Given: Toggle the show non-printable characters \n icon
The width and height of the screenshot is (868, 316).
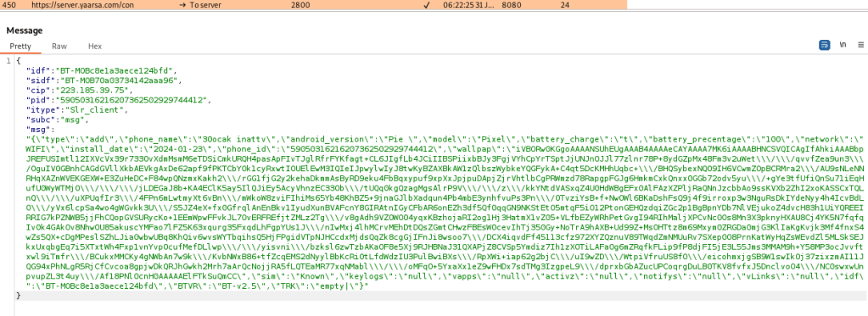Looking at the screenshot, I should 843,45.
